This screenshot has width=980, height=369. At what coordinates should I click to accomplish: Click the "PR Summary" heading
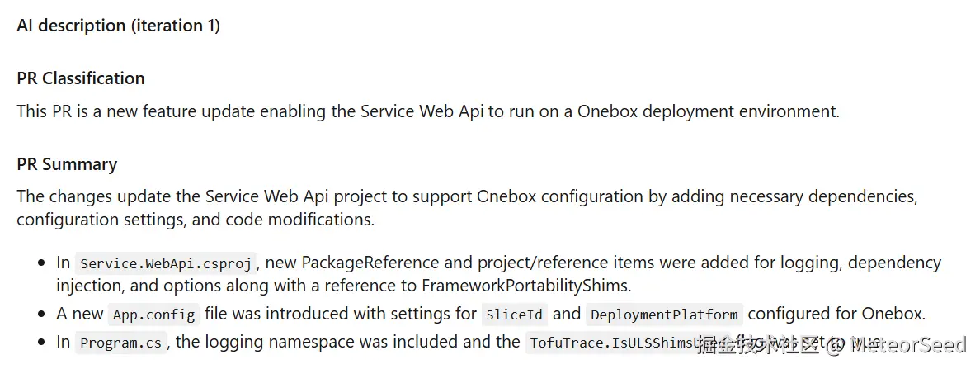tap(67, 164)
